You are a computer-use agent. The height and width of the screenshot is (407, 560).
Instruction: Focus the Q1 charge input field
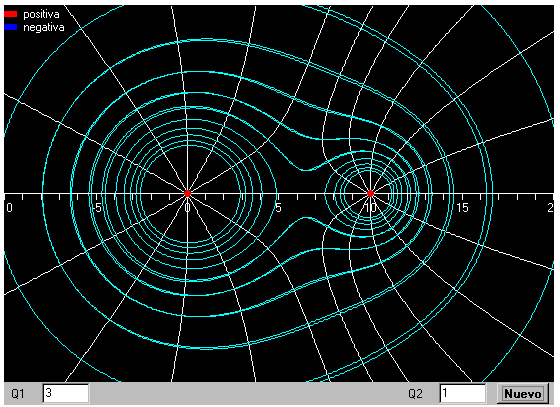66,393
